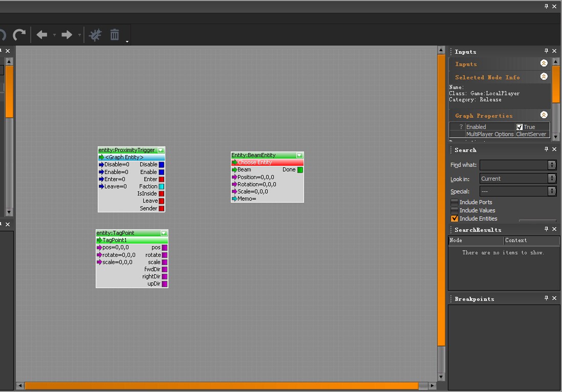Viewport: 562px width, 392px height.
Task: Toggle the debug bug icon
Action: pos(95,35)
